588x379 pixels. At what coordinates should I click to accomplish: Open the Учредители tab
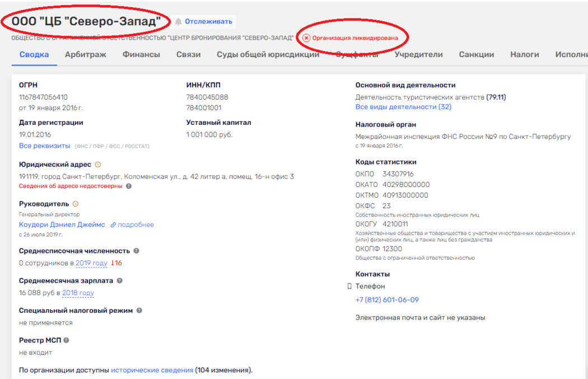point(418,54)
